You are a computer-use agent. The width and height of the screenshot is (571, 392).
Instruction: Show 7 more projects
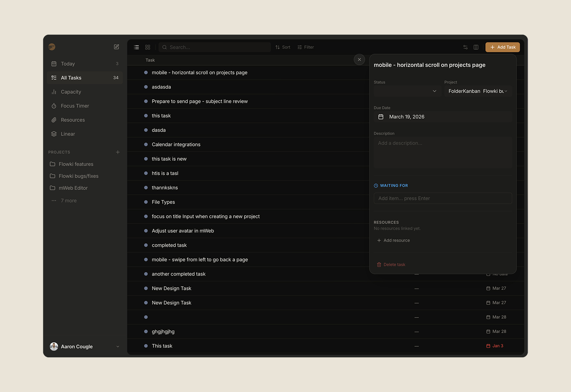coord(68,201)
